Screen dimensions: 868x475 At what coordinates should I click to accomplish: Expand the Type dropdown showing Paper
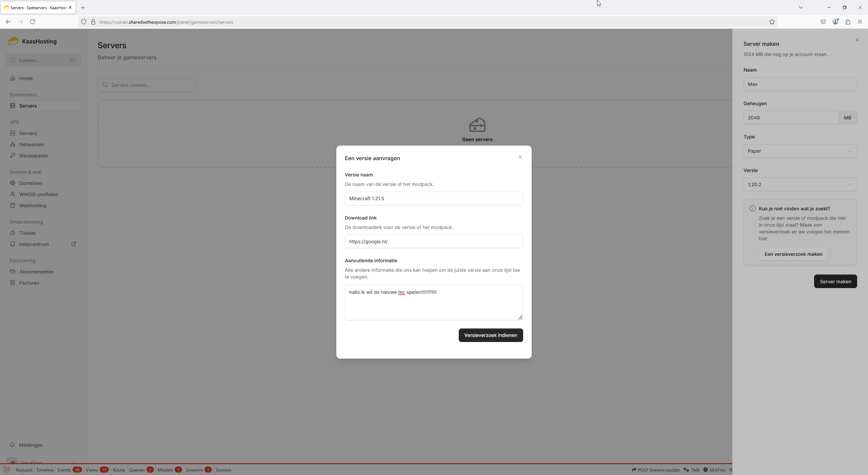pyautogui.click(x=800, y=151)
